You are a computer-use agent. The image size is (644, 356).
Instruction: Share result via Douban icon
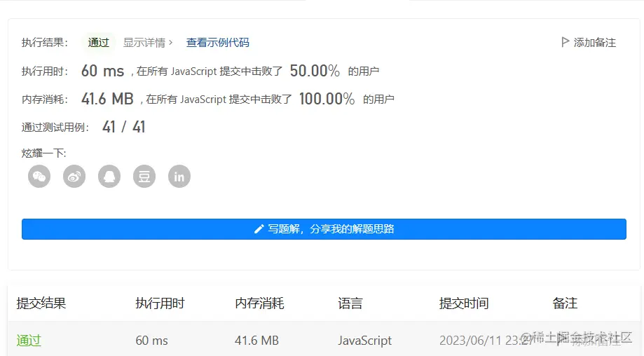(144, 177)
